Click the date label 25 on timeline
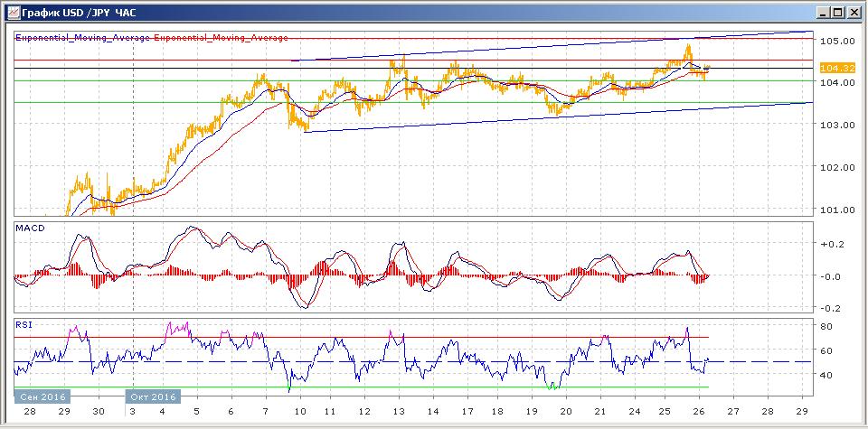This screenshot has width=868, height=429. pos(665,411)
